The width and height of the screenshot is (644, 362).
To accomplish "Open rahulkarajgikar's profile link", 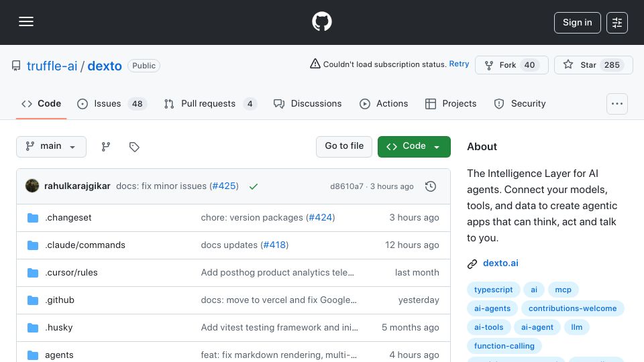I will tap(77, 186).
